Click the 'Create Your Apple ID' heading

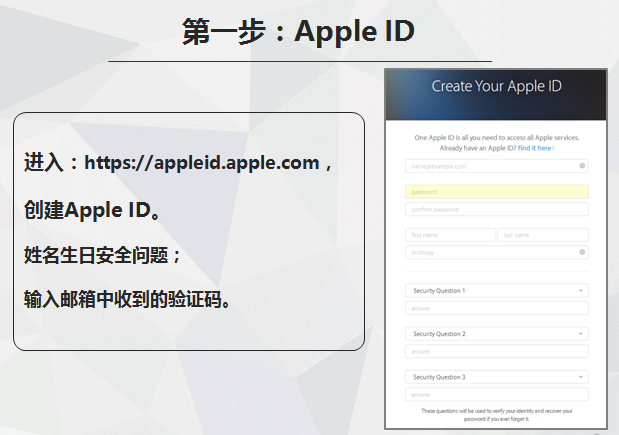(x=496, y=86)
